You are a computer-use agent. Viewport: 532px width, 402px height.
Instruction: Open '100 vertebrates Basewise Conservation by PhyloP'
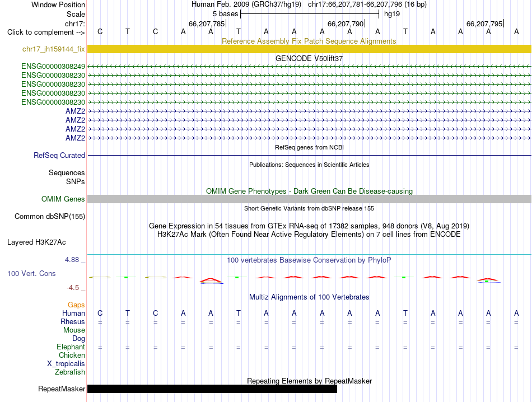point(309,260)
